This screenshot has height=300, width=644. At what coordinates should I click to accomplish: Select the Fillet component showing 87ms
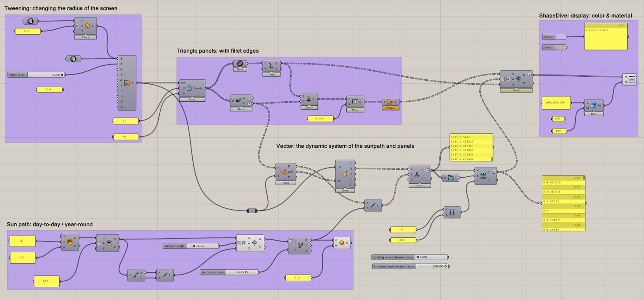pyautogui.click(x=355, y=101)
